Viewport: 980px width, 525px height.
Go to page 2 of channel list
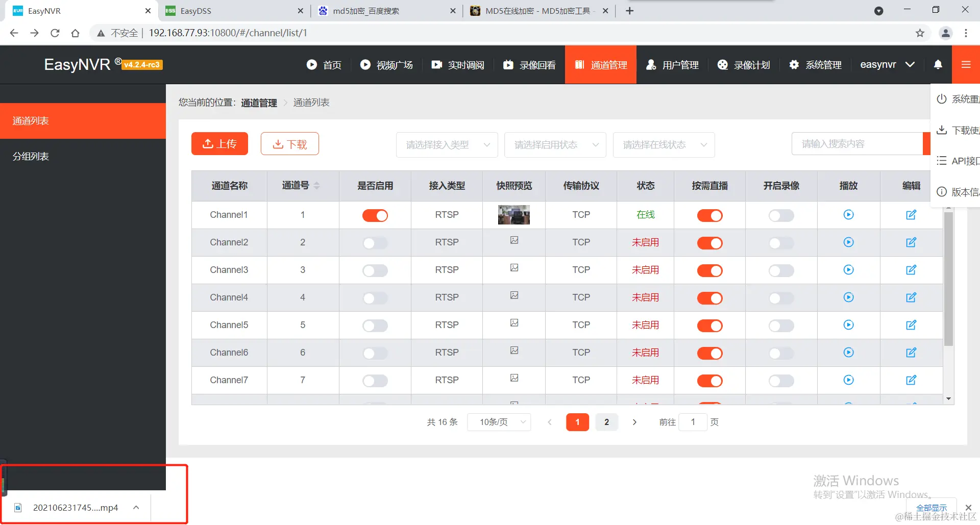pos(606,422)
